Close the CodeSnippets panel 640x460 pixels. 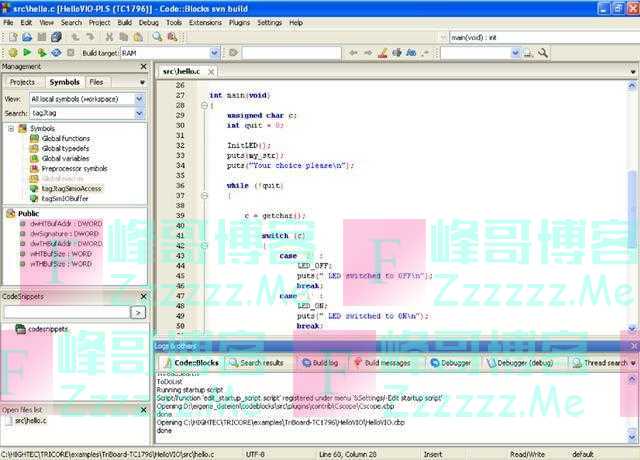[143, 297]
